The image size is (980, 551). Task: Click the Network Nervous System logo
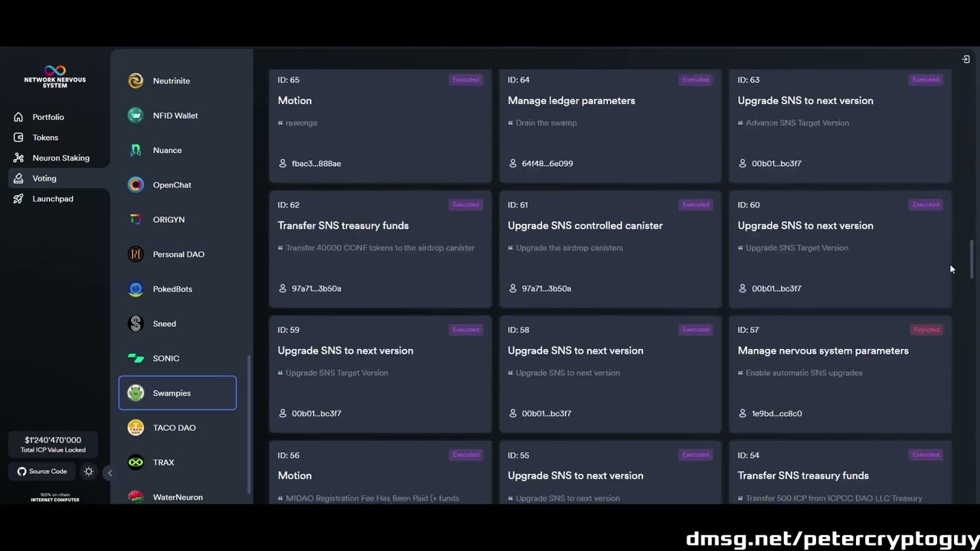(x=54, y=77)
